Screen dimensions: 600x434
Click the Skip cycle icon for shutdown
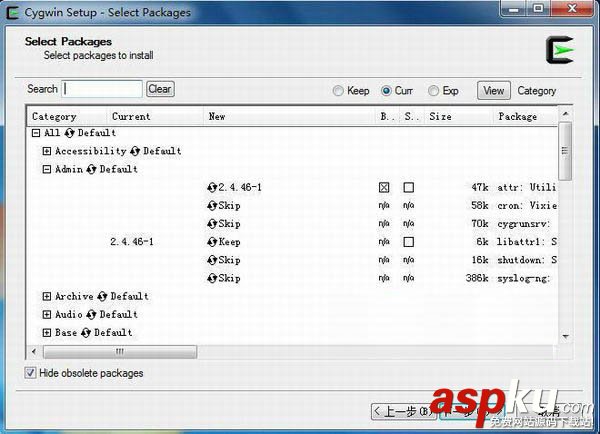tap(212, 260)
